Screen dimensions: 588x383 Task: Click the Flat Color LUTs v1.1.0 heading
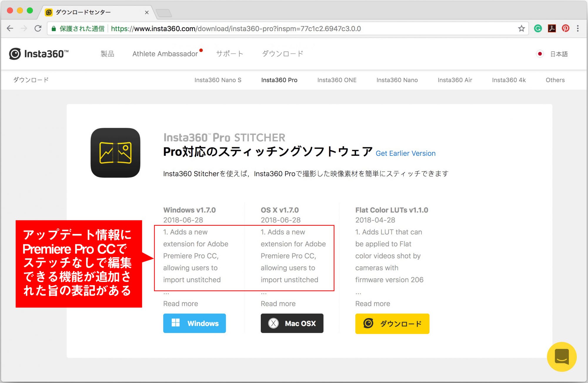click(x=392, y=210)
